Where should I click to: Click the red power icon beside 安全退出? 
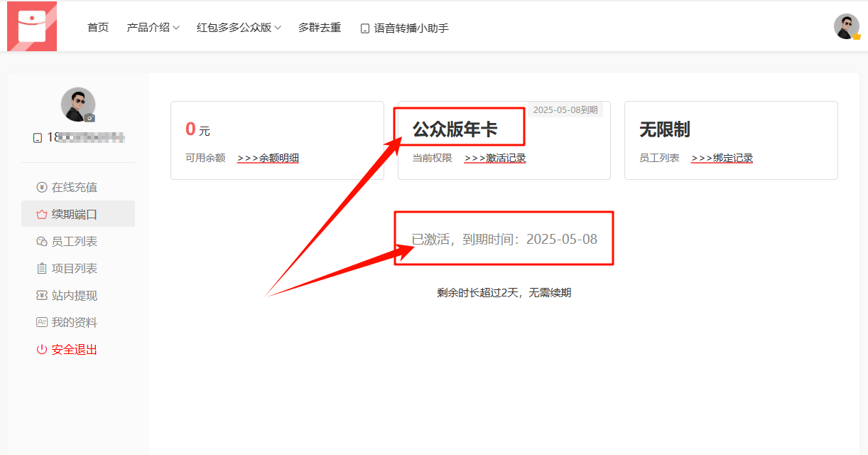pos(42,350)
